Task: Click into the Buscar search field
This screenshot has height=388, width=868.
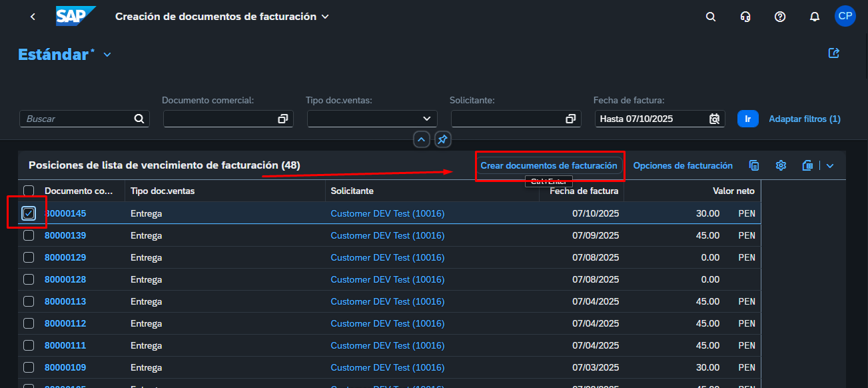Action: pyautogui.click(x=77, y=119)
